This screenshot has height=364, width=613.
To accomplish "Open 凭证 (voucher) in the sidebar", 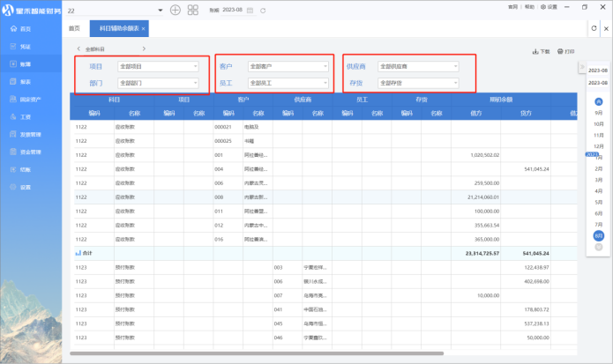I will pyautogui.click(x=25, y=46).
